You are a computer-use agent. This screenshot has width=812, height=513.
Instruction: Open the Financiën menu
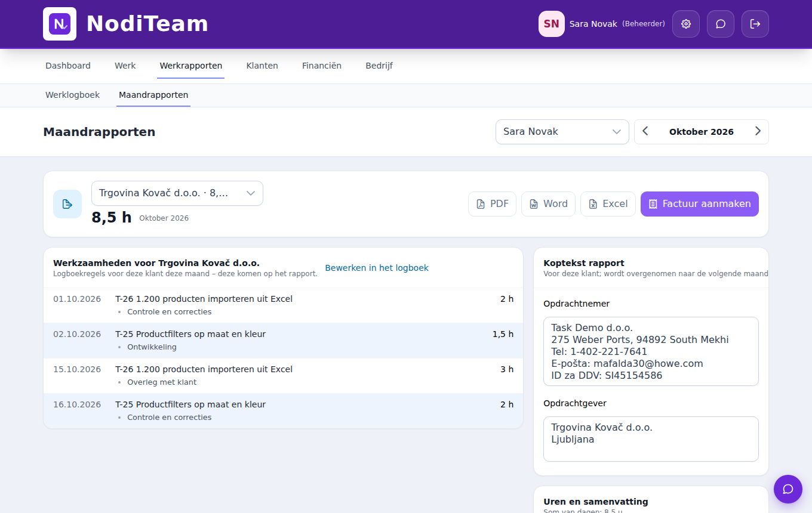coord(322,66)
